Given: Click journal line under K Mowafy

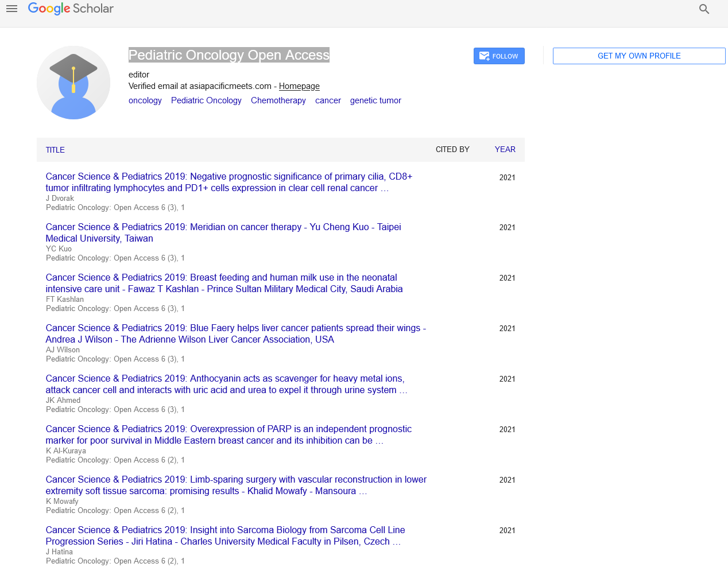Looking at the screenshot, I should [x=115, y=511].
